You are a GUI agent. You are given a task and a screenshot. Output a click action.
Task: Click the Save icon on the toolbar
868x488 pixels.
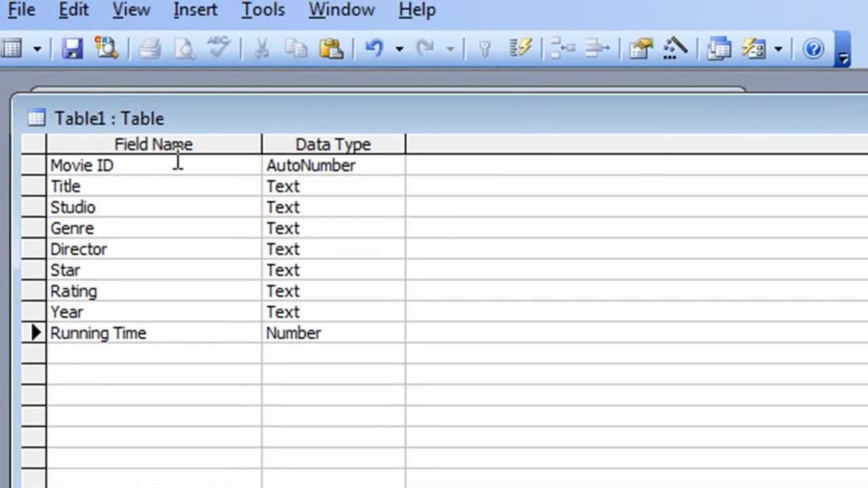(73, 47)
